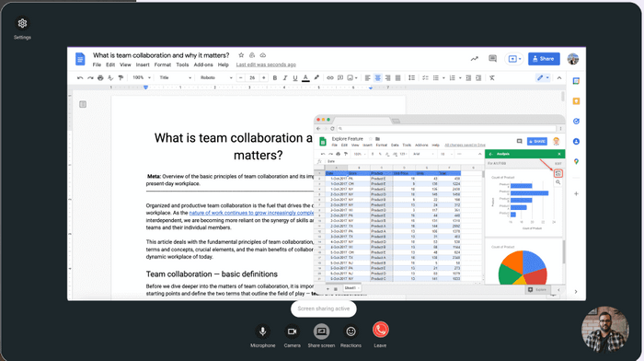Open the Google account avatar in Docs
Image resolution: width=644 pixels, height=361 pixels.
coord(573,59)
